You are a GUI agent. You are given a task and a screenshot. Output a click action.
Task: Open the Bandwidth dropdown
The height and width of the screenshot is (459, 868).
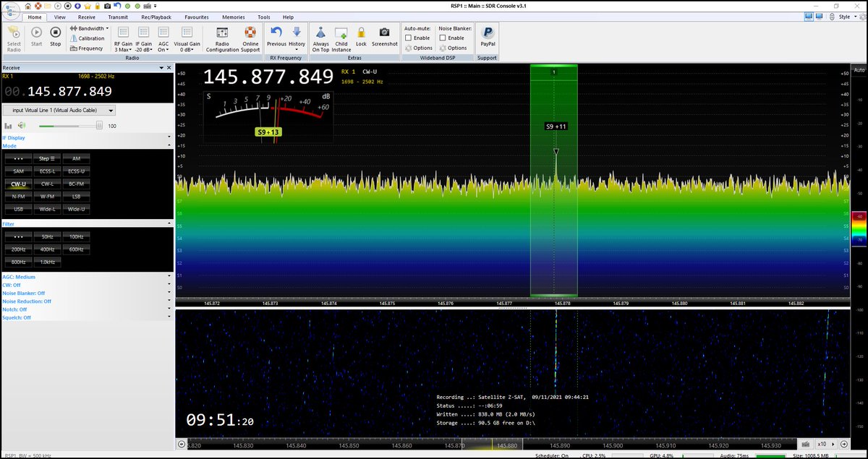click(x=89, y=28)
